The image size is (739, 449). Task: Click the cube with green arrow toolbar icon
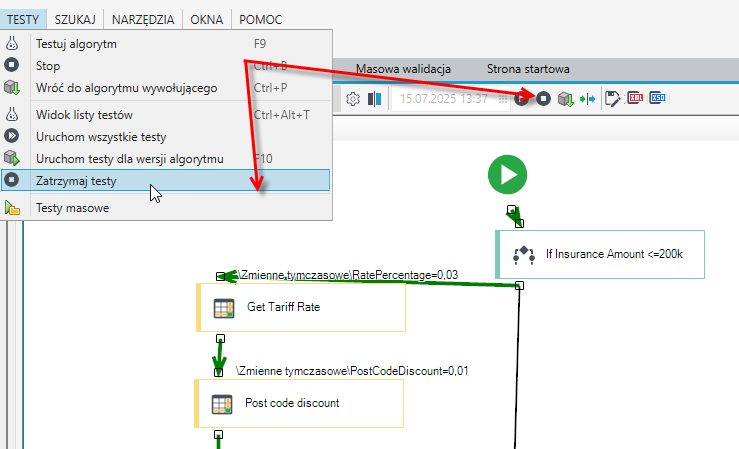tap(566, 99)
